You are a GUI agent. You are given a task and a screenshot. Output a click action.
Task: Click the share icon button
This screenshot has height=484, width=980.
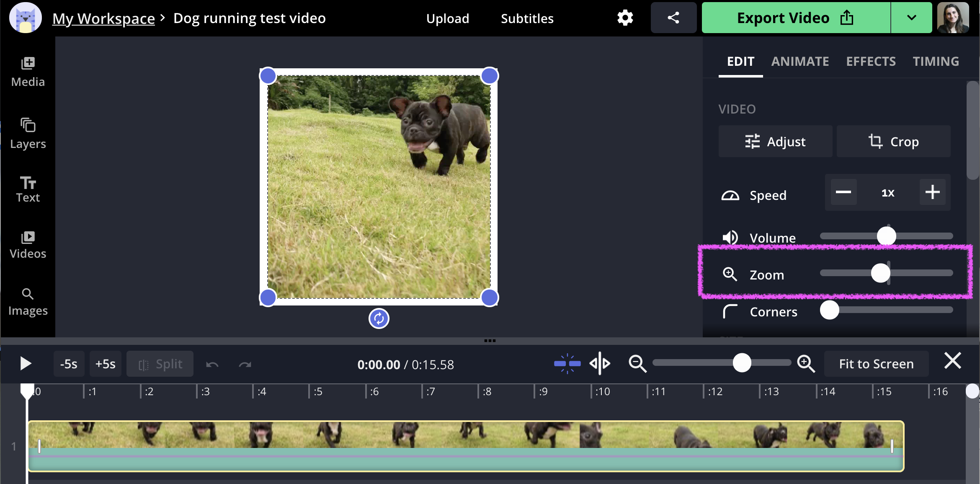pyautogui.click(x=673, y=18)
